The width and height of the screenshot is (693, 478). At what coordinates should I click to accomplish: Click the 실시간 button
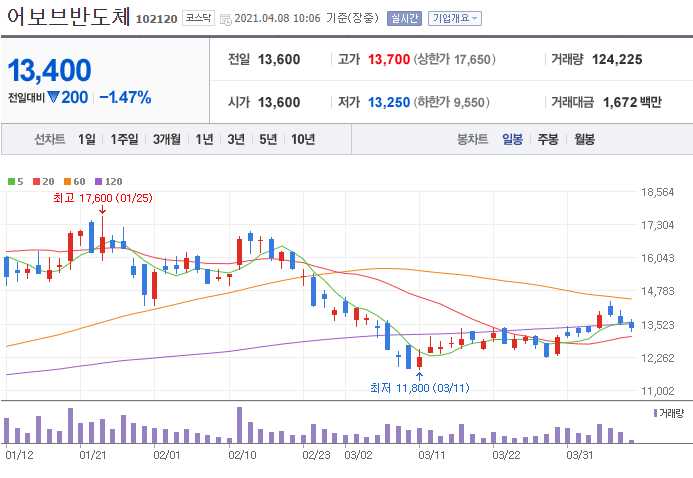click(404, 18)
